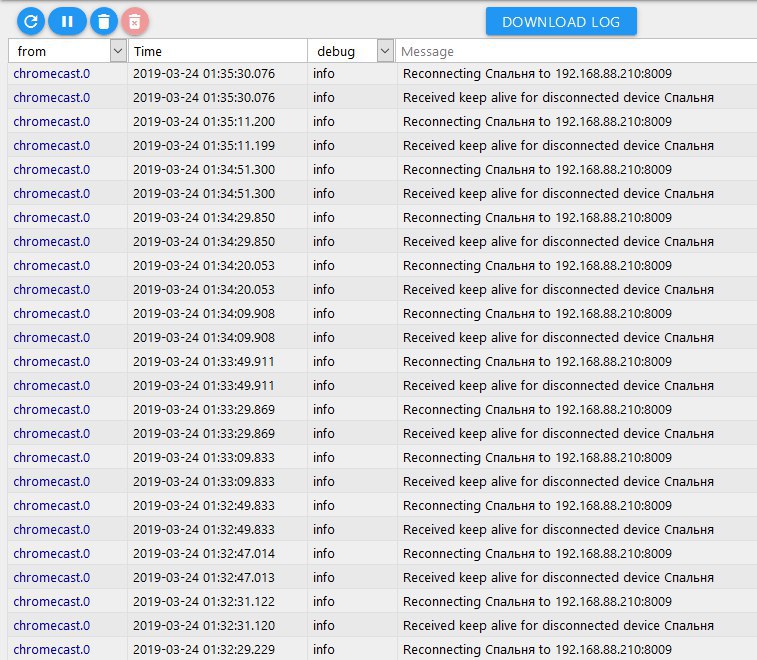Expand the debug level dropdown arrow
The image size is (757, 660).
click(385, 51)
